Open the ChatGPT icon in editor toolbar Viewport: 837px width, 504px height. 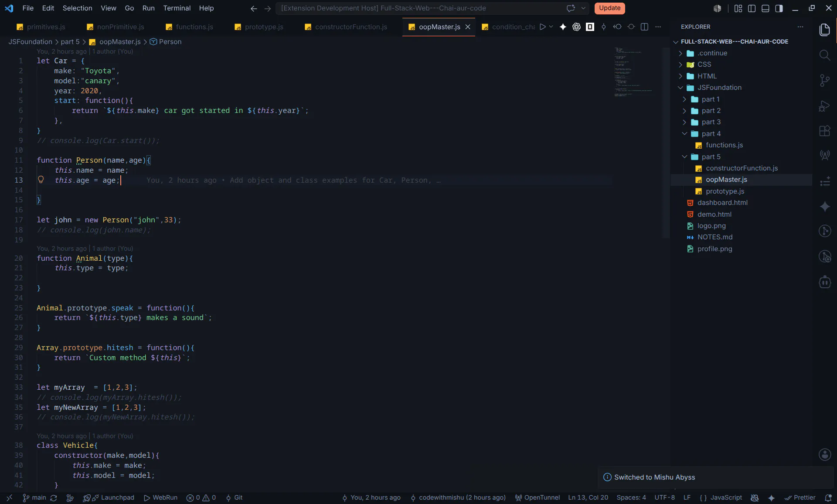[576, 27]
